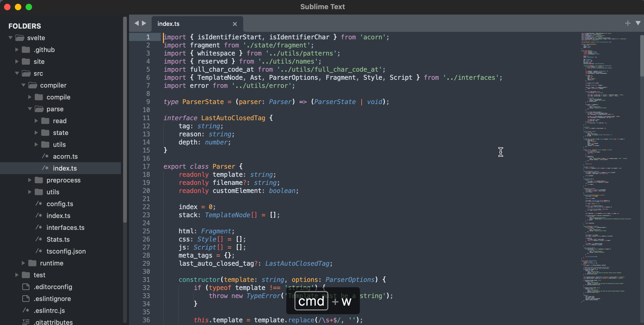644x325 pixels.
Task: Click the acorn.ts source file icon
Action: click(x=45, y=156)
